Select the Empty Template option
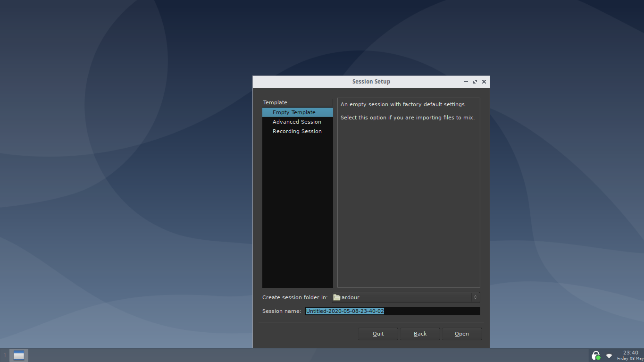This screenshot has height=362, width=644. click(x=294, y=112)
